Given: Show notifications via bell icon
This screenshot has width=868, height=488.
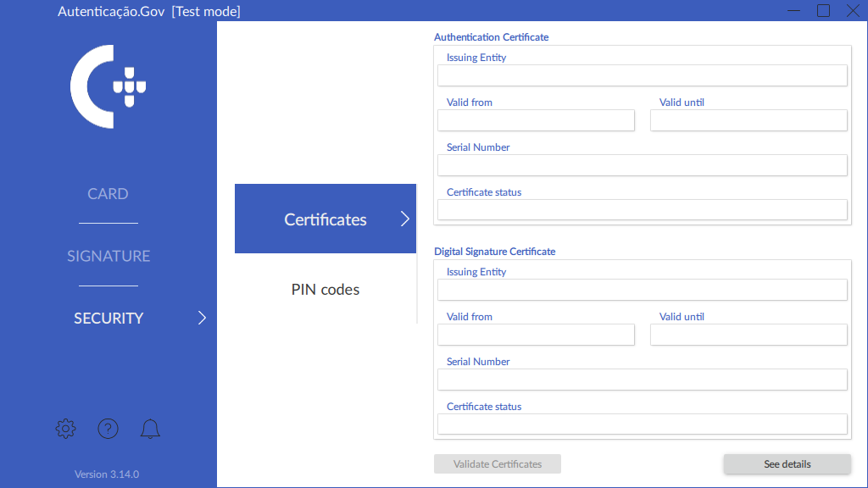Looking at the screenshot, I should click(150, 429).
